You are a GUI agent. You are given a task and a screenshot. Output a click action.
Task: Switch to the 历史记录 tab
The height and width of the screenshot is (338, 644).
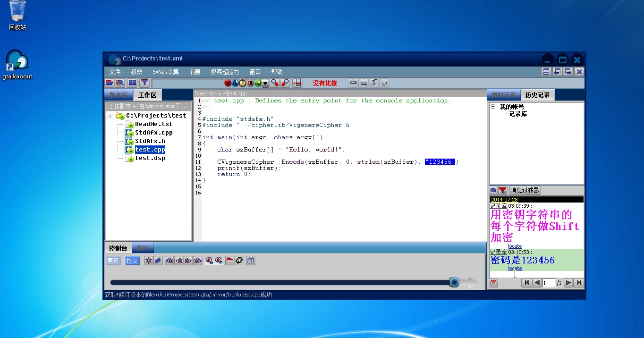pyautogui.click(x=538, y=95)
